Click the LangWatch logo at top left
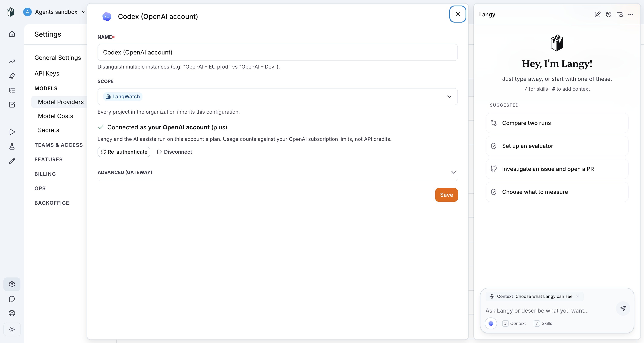The width and height of the screenshot is (644, 343). tap(10, 12)
